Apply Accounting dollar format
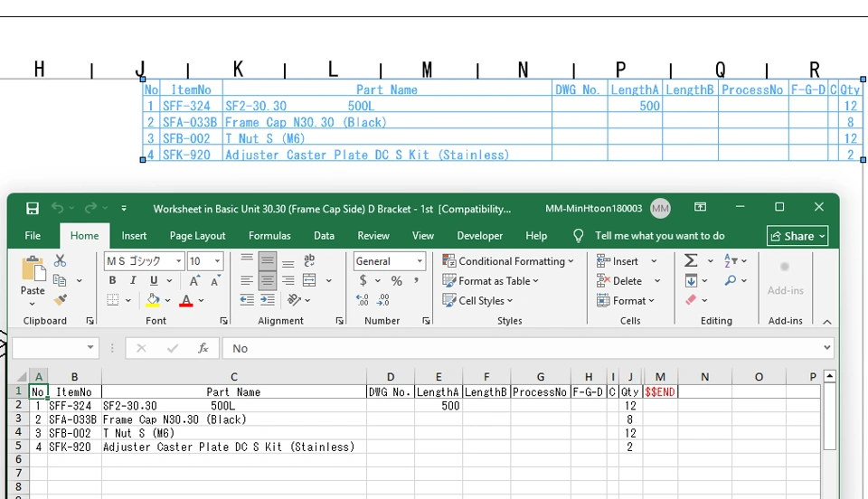Screen dimensions: 868x499 click(x=363, y=280)
